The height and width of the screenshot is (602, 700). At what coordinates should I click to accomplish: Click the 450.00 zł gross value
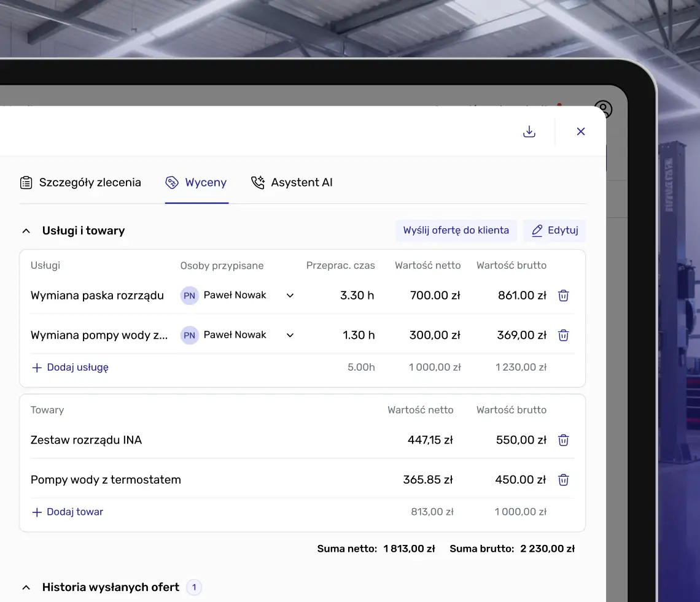(x=521, y=480)
